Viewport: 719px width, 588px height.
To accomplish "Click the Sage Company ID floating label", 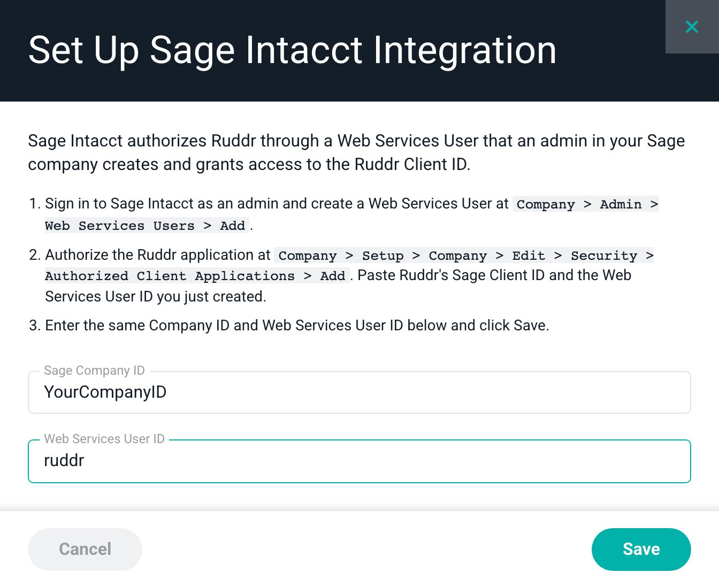I will (x=94, y=370).
